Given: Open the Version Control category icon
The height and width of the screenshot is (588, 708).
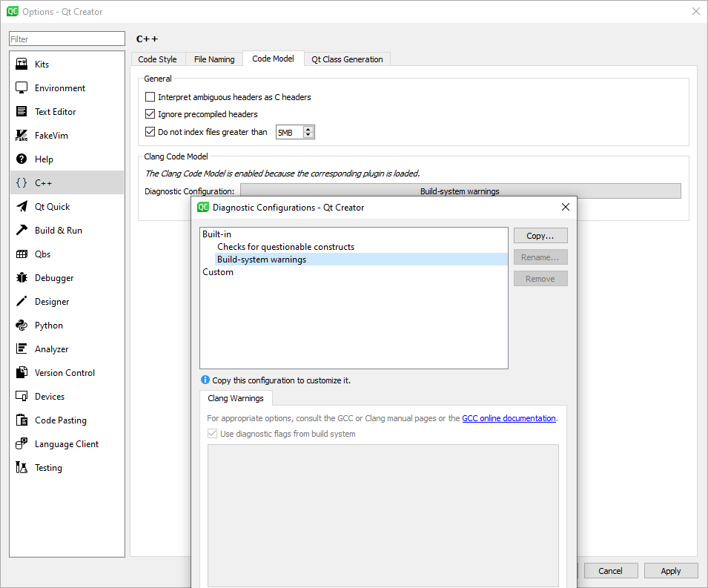Looking at the screenshot, I should [21, 373].
